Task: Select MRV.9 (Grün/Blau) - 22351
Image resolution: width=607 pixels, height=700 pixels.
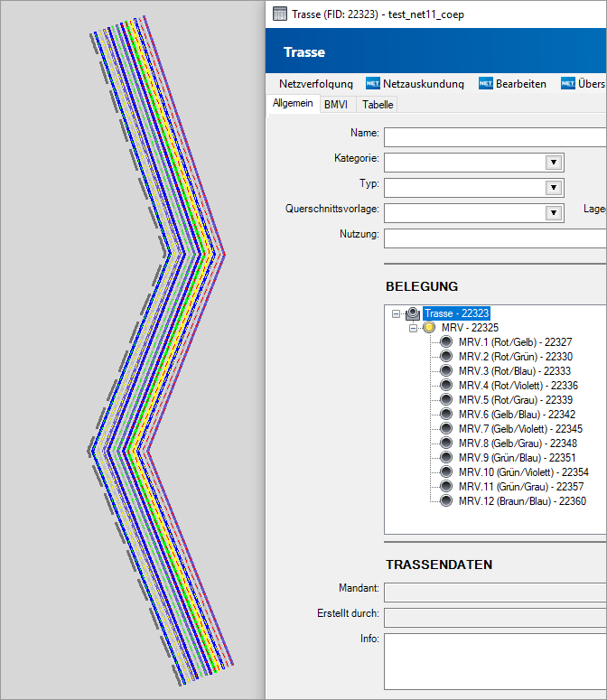Action: tap(518, 458)
